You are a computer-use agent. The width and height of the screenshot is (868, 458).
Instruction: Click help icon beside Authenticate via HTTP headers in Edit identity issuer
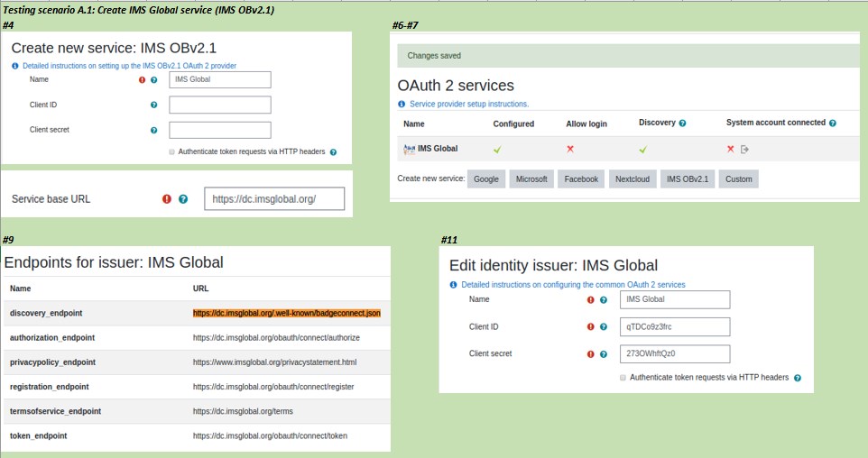click(797, 379)
